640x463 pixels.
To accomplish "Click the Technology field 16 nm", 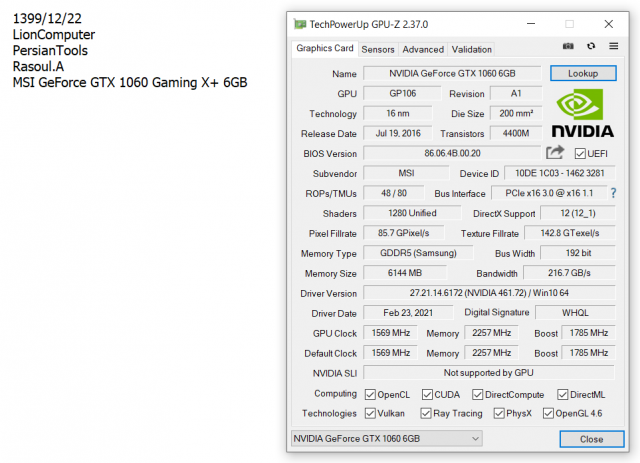I will (x=398, y=114).
